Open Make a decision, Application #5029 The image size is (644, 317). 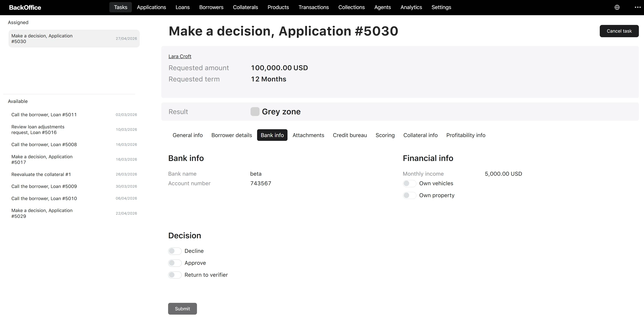tap(74, 213)
